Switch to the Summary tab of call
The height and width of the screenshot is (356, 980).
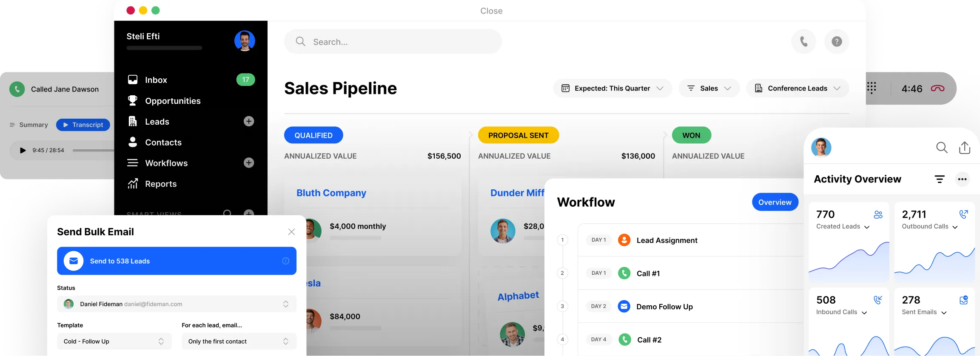pyautogui.click(x=29, y=125)
